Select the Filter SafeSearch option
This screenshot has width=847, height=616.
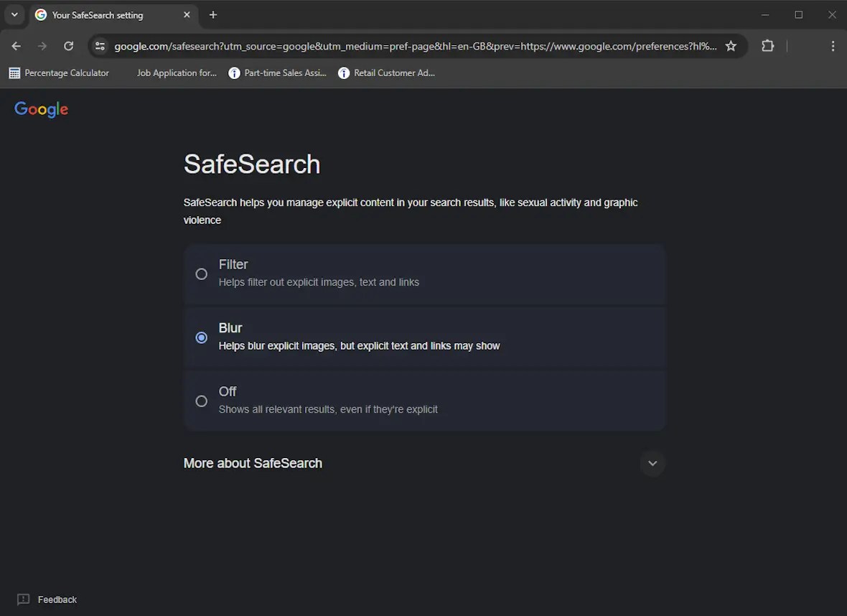click(x=201, y=274)
